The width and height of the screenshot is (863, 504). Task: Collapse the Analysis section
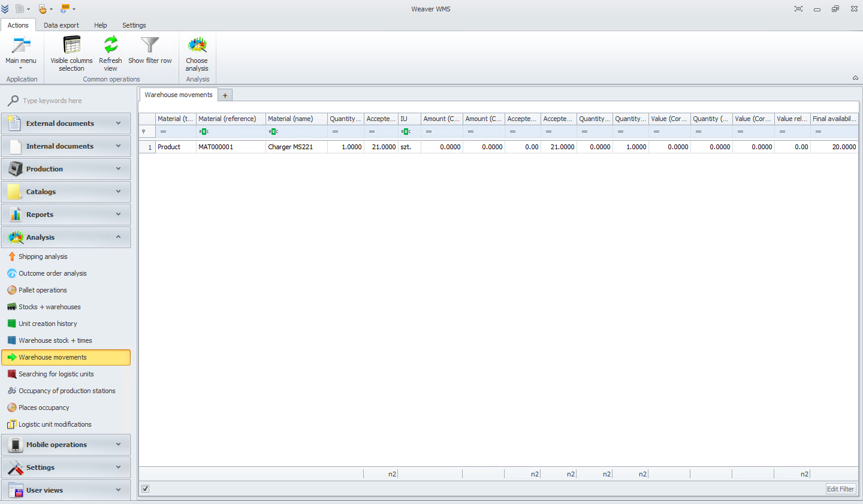[66, 237]
